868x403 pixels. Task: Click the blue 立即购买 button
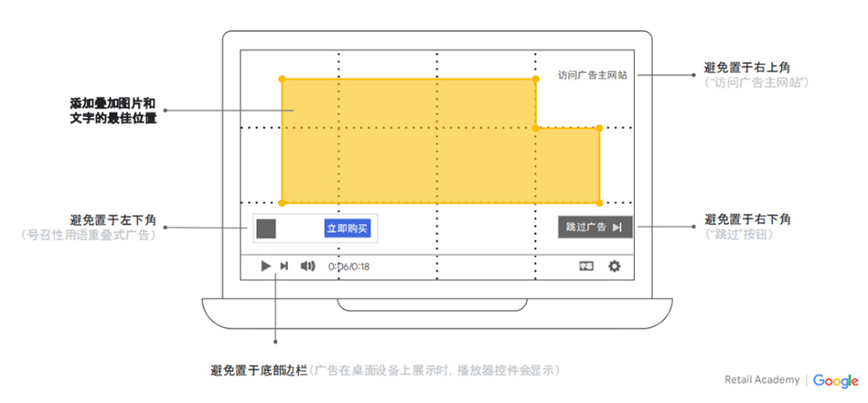click(x=347, y=229)
